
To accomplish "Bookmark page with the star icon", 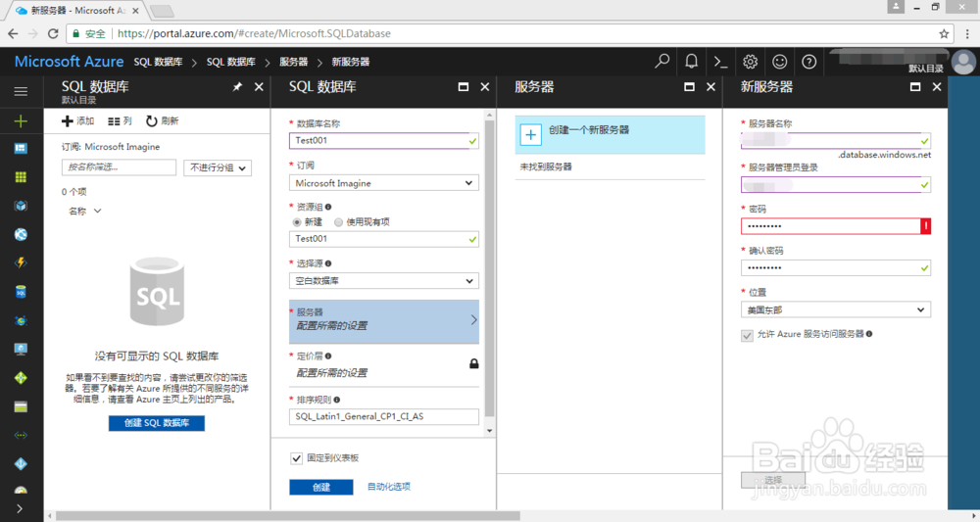I will pyautogui.click(x=944, y=33).
